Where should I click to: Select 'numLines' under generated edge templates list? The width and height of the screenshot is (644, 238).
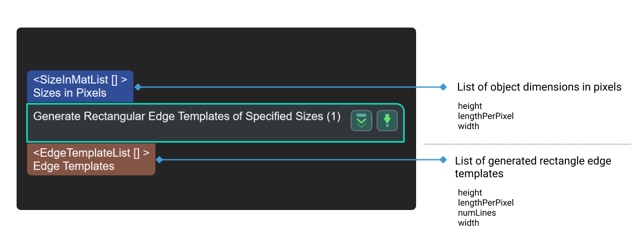(477, 213)
